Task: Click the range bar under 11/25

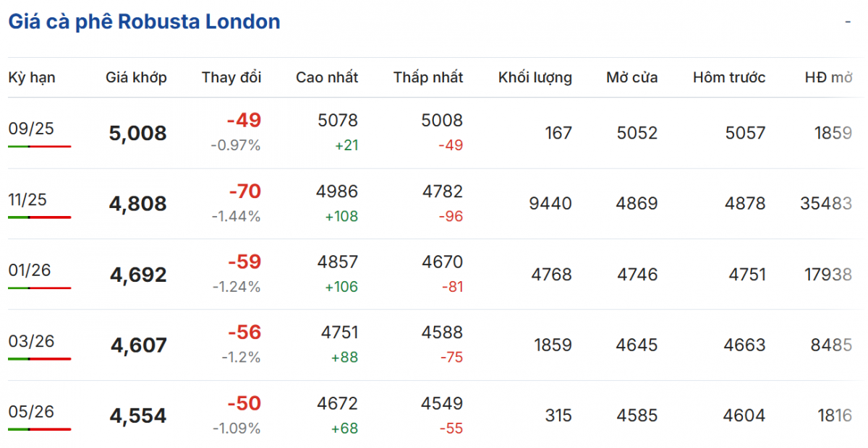Action: [x=40, y=217]
